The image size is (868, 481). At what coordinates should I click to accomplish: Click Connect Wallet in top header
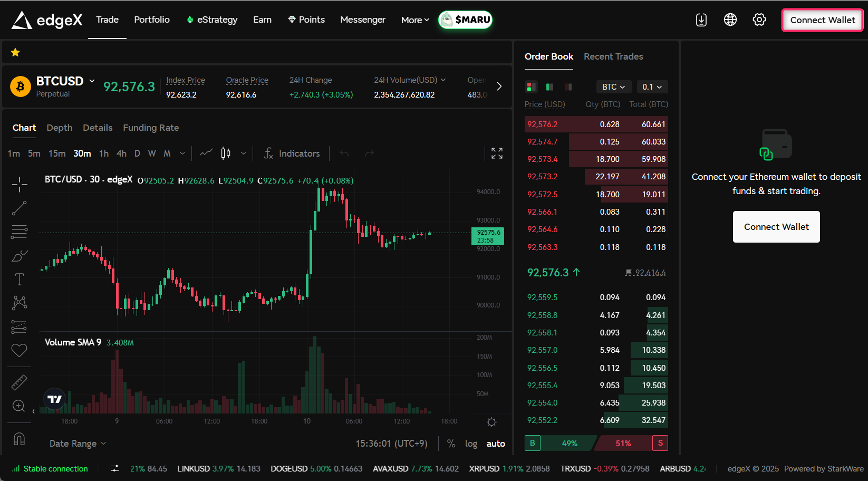[x=822, y=20]
